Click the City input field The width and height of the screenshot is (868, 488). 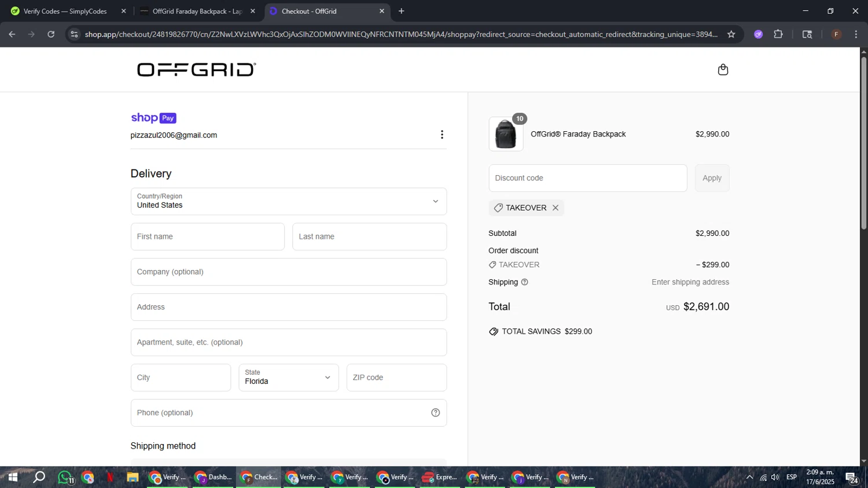point(181,378)
